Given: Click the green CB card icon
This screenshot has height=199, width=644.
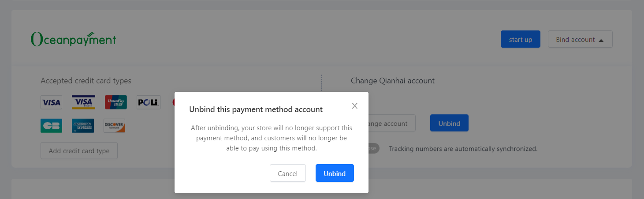Looking at the screenshot, I should (x=51, y=126).
